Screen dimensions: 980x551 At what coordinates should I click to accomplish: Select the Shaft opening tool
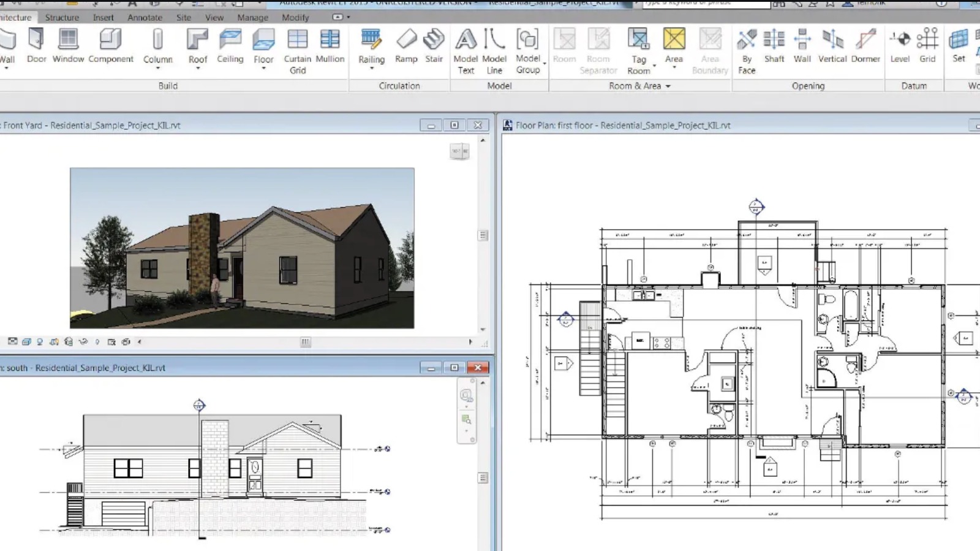point(774,46)
